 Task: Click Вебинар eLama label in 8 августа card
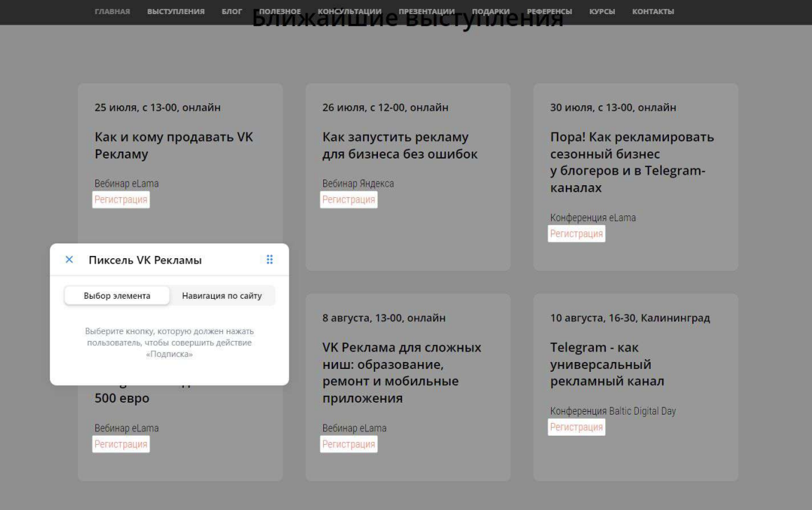tap(354, 428)
